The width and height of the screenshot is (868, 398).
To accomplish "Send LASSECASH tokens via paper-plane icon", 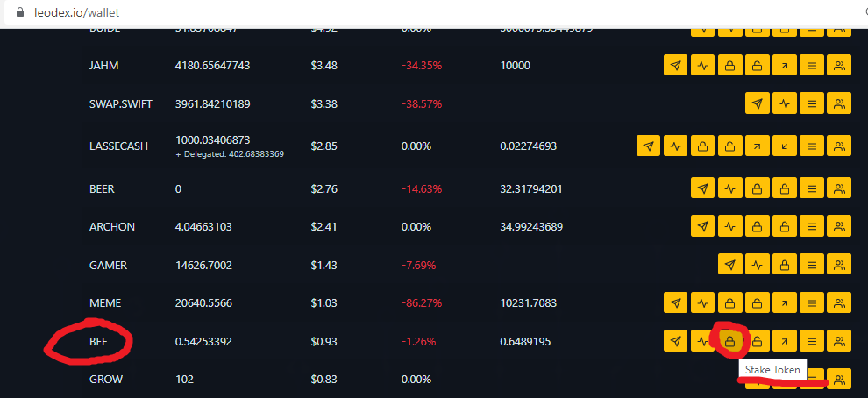I will coord(648,146).
